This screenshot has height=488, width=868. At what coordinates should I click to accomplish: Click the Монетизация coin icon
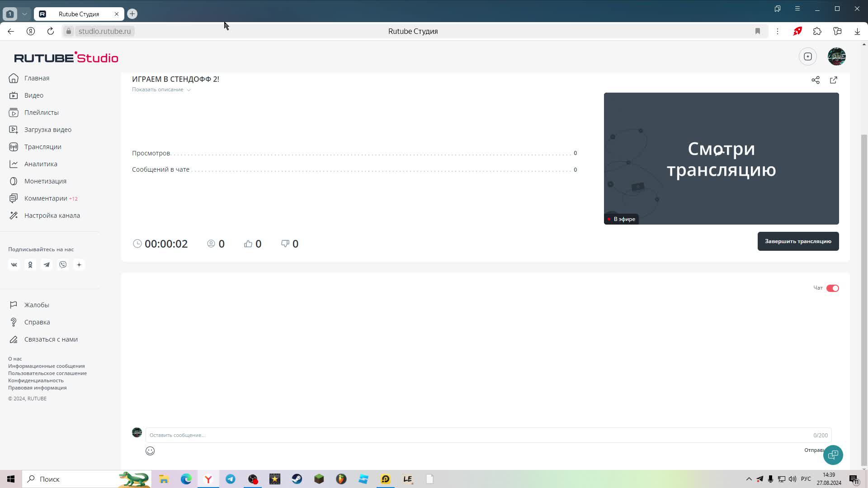14,181
